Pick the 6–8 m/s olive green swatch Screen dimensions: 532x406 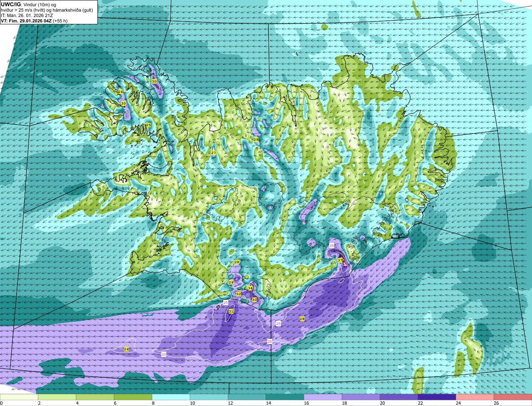pyautogui.click(x=133, y=397)
